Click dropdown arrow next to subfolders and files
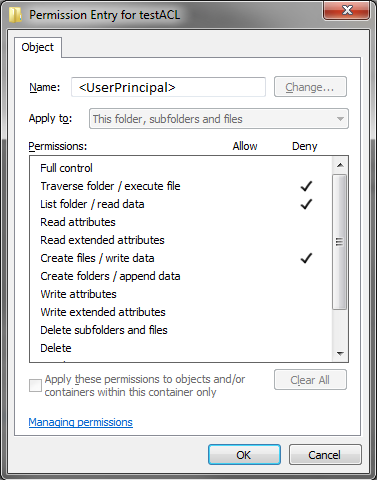 (x=340, y=119)
